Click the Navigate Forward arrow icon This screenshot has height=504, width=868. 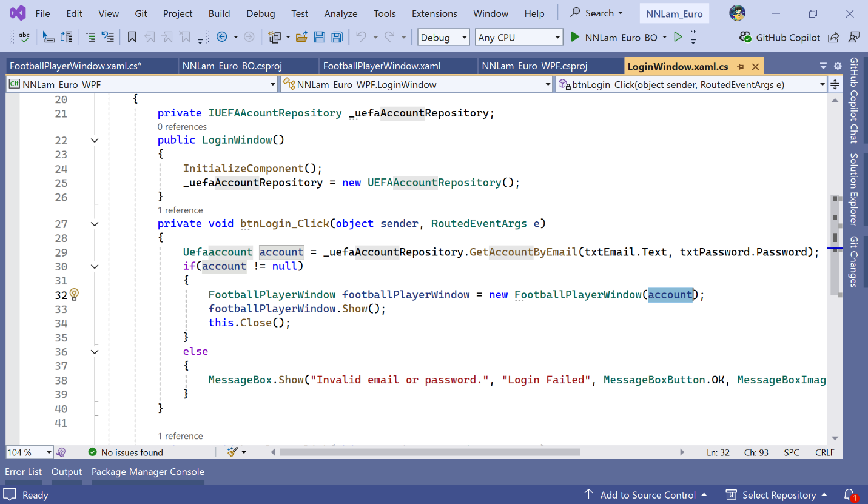(249, 37)
